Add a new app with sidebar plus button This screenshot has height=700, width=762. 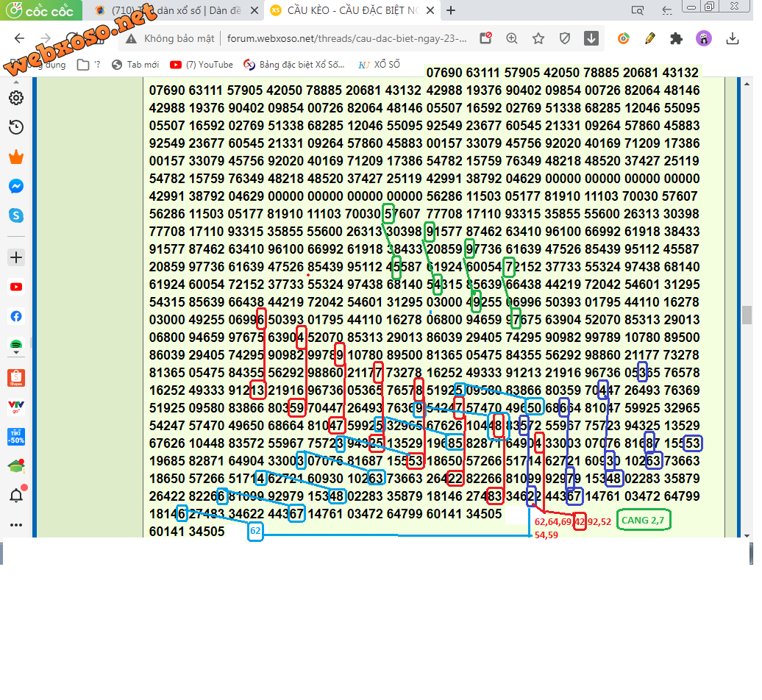[x=16, y=257]
